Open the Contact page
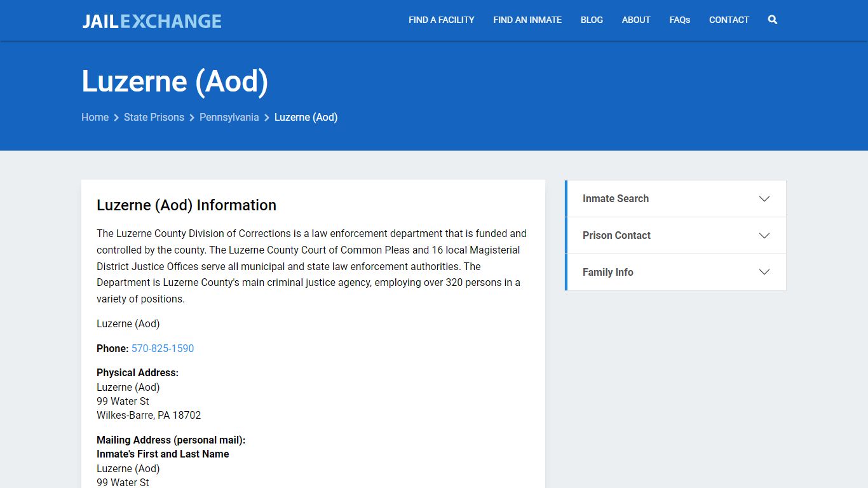The width and height of the screenshot is (868, 488). click(729, 20)
